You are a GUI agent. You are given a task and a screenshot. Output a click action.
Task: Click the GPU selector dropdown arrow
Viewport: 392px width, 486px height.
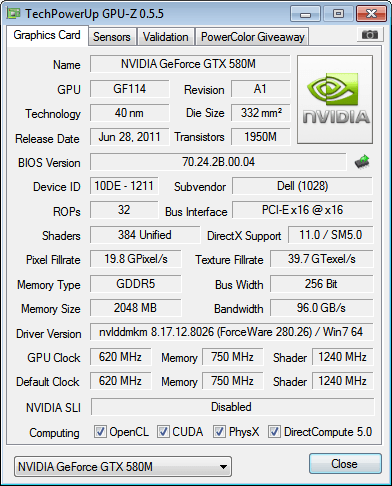coord(224,467)
